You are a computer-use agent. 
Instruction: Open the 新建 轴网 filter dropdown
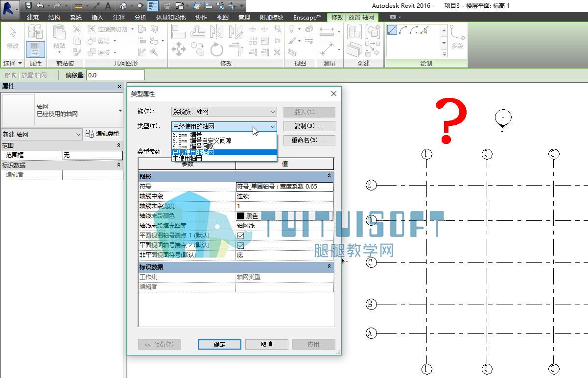pos(42,134)
